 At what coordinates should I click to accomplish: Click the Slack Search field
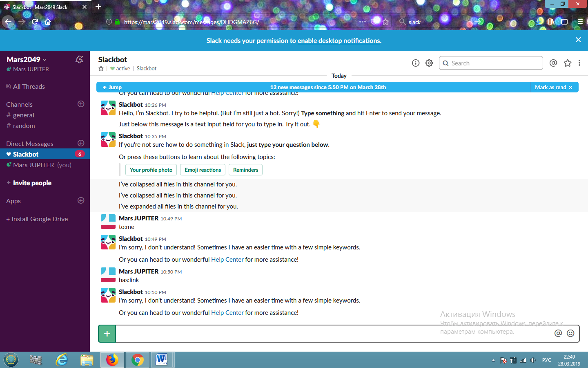491,63
